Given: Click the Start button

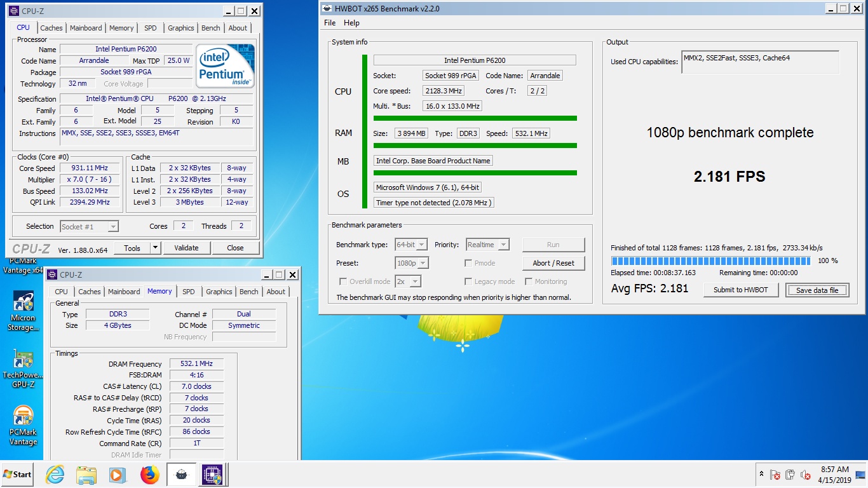Looking at the screenshot, I should tap(18, 475).
